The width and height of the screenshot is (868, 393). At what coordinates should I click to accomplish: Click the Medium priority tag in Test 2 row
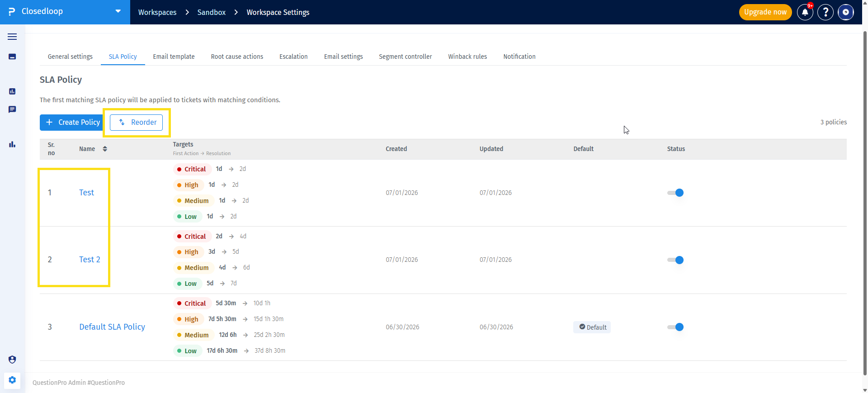[193, 268]
